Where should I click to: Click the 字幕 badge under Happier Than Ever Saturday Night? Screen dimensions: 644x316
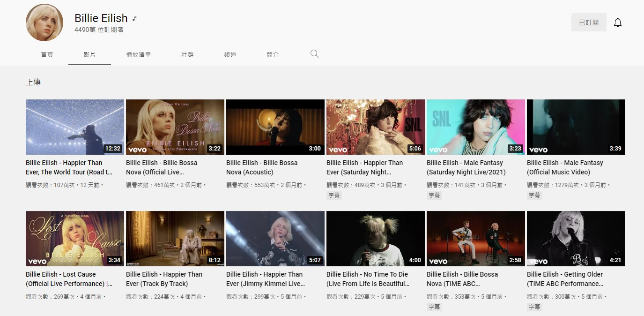pos(334,195)
